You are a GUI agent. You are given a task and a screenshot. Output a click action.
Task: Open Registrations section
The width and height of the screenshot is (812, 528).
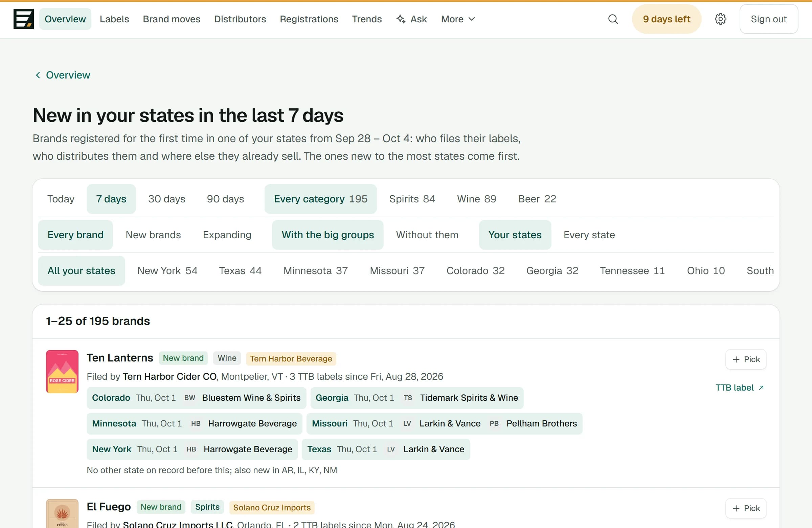pos(309,19)
